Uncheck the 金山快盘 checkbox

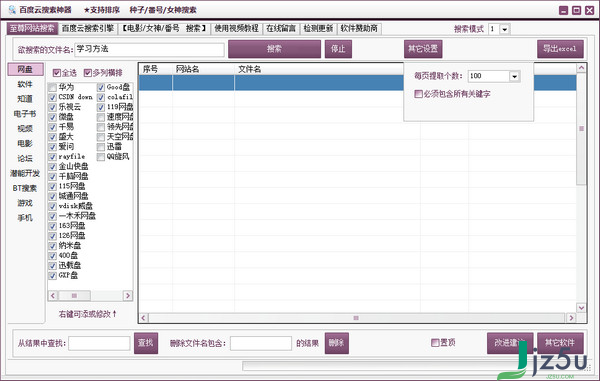53,167
